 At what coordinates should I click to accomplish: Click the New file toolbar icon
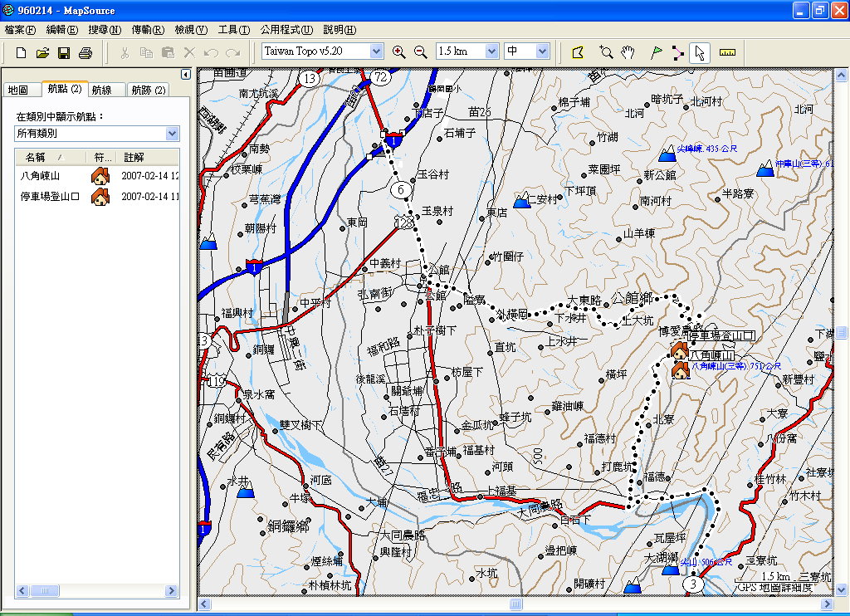(x=21, y=52)
